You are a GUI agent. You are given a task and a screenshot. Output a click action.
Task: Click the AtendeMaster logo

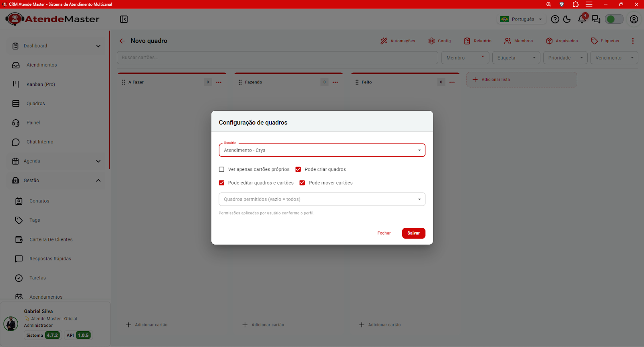coord(52,19)
